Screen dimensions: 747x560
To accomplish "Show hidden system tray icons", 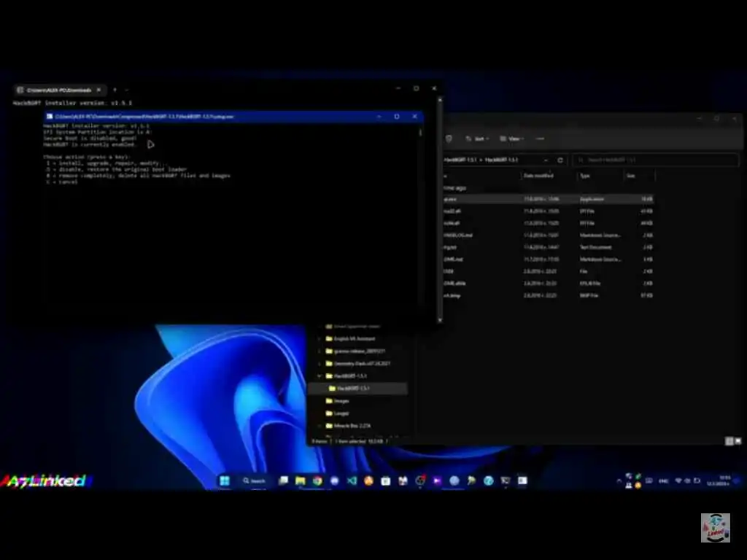I will click(x=619, y=481).
